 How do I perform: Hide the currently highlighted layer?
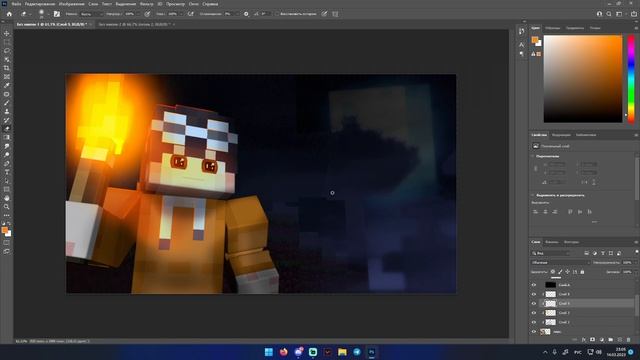coord(533,303)
